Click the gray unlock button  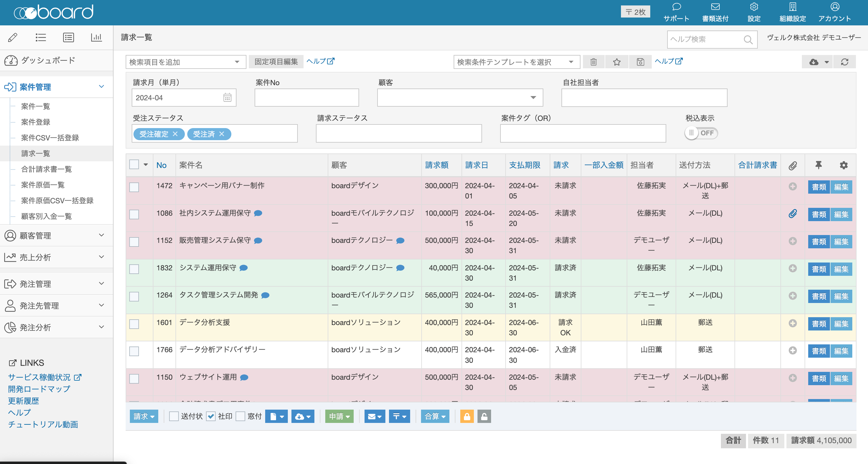pyautogui.click(x=484, y=417)
